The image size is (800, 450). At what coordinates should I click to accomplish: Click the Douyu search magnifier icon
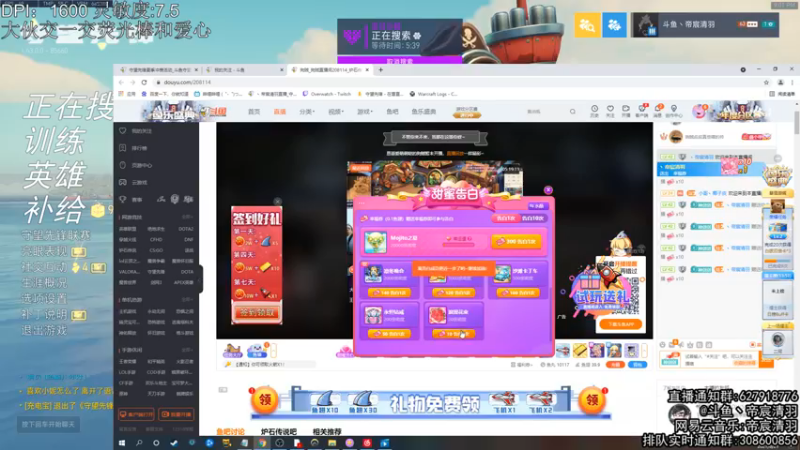[x=572, y=111]
